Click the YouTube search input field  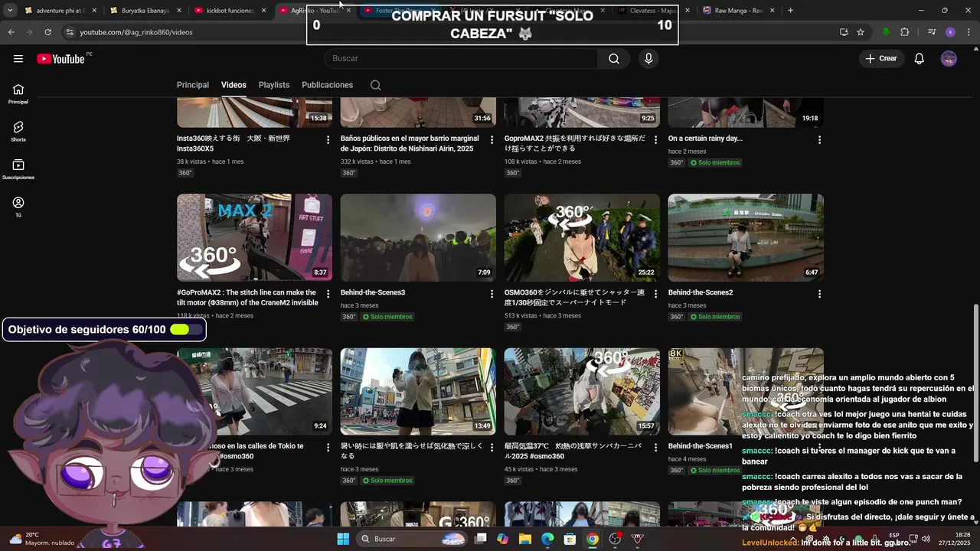coord(461,59)
